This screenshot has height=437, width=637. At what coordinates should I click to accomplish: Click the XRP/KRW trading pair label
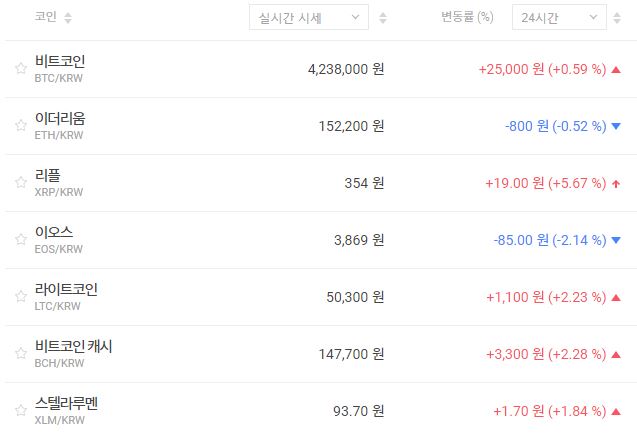pos(59,192)
